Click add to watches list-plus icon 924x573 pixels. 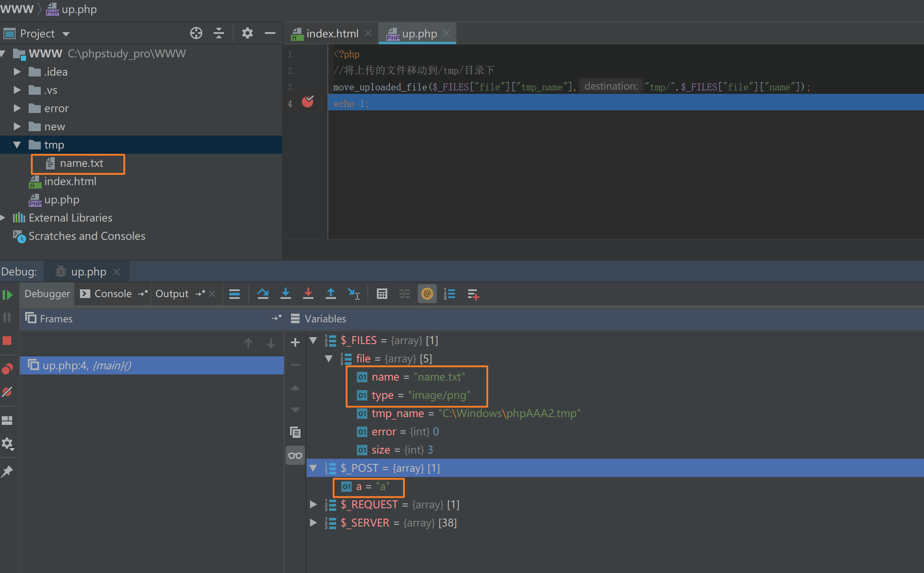(x=473, y=295)
